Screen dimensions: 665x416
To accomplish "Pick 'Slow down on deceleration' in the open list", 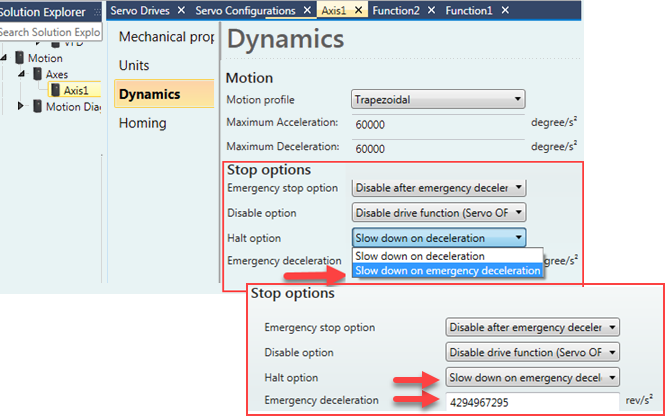I will click(x=420, y=256).
